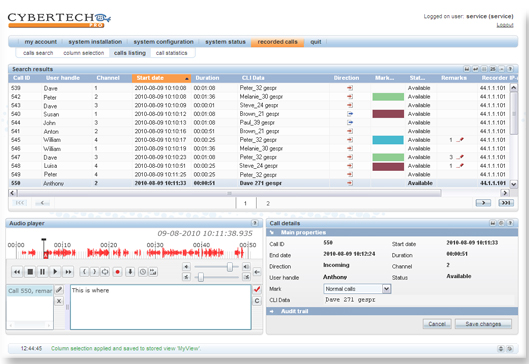Screen dimensions: 529x364
Task: Open the my account menu
Action: click(x=40, y=42)
